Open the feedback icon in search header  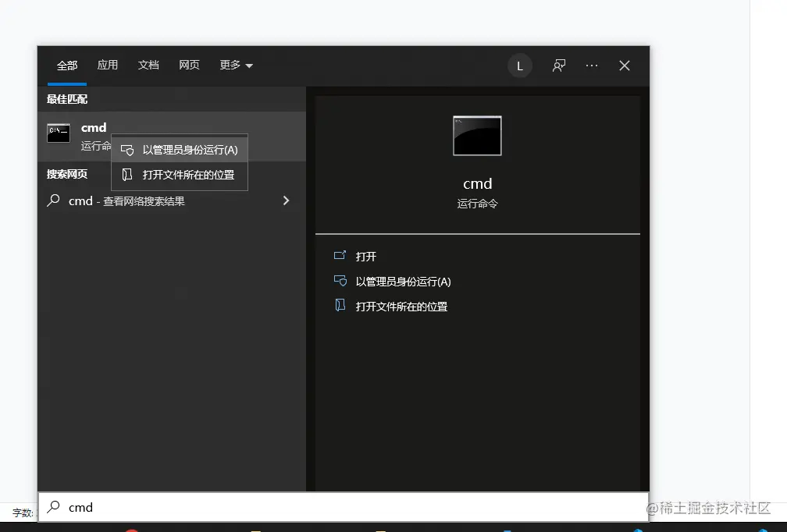[x=559, y=66]
